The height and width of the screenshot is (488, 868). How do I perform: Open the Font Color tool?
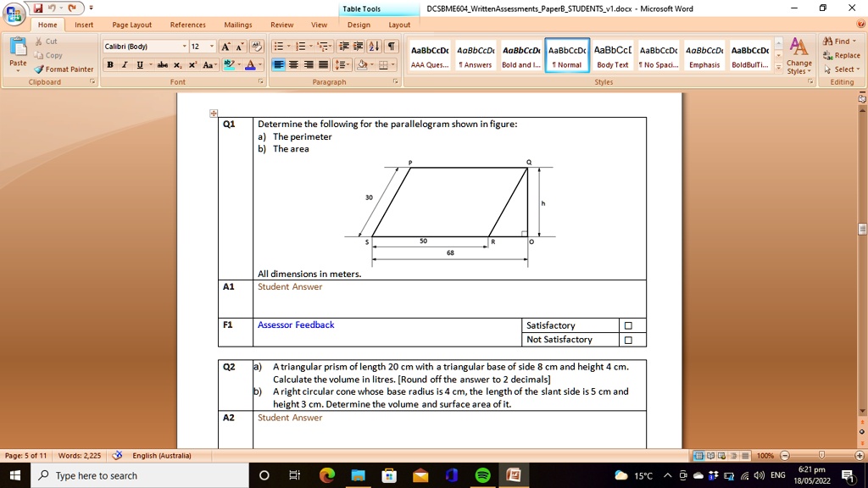pyautogui.click(x=250, y=64)
